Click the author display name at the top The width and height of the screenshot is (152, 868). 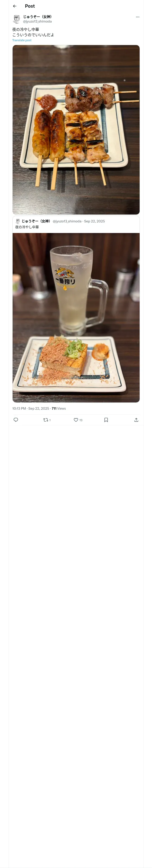click(37, 17)
